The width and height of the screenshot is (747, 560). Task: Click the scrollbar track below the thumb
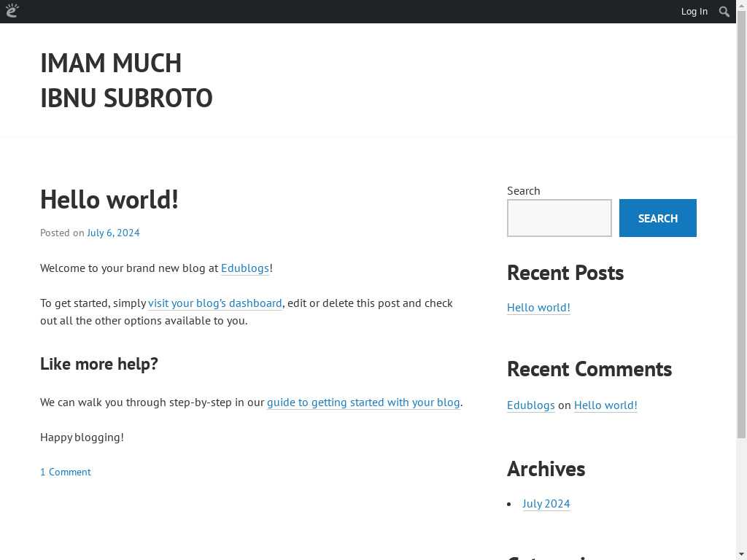pos(741,496)
